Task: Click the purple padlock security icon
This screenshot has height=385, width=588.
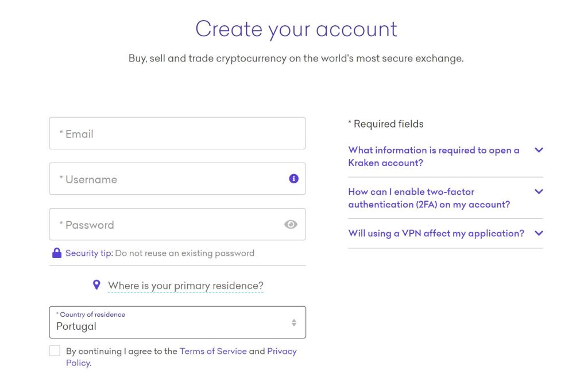Action: click(x=57, y=253)
